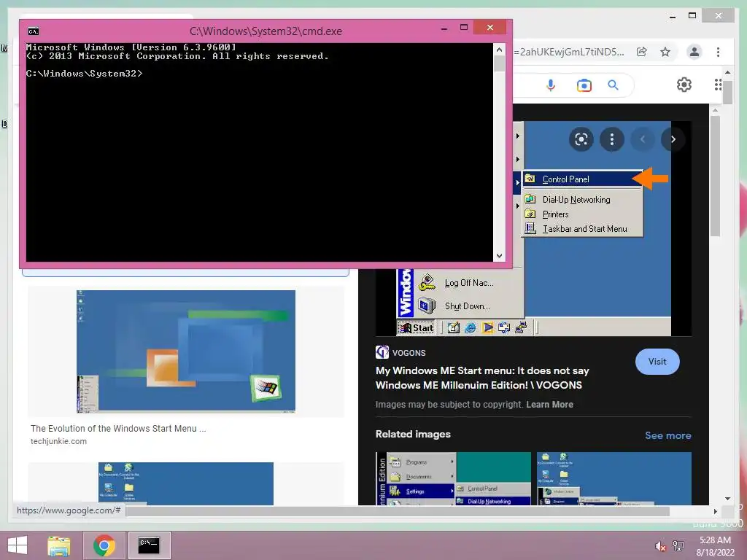Click the cmd prompt C:\Windows\System32> line
This screenshot has width=747, height=560.
pyautogui.click(x=85, y=74)
